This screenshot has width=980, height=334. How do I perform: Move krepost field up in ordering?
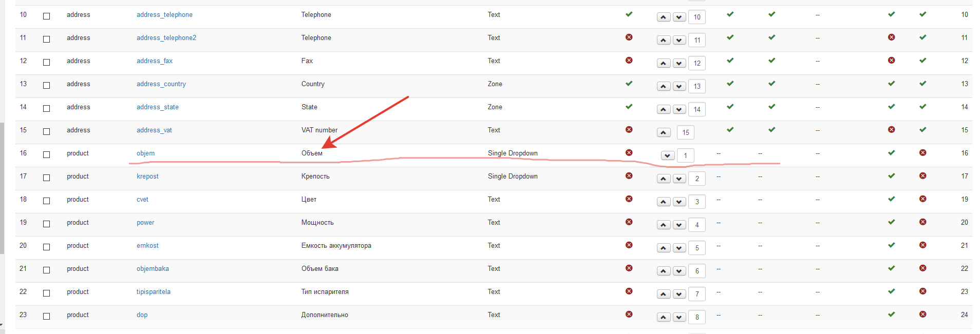664,179
